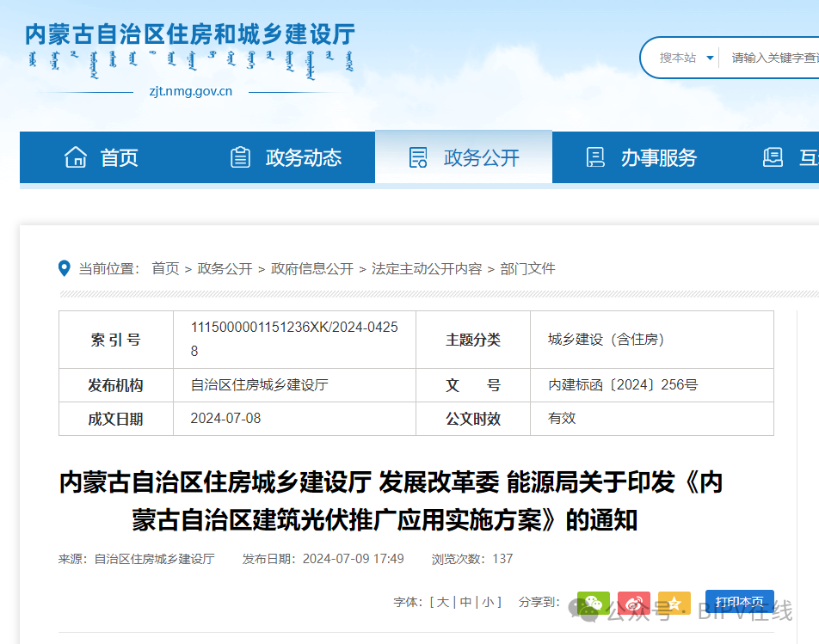Open the 办事服务 navigation tab
Viewport: 819px width, 644px height.
[641, 157]
